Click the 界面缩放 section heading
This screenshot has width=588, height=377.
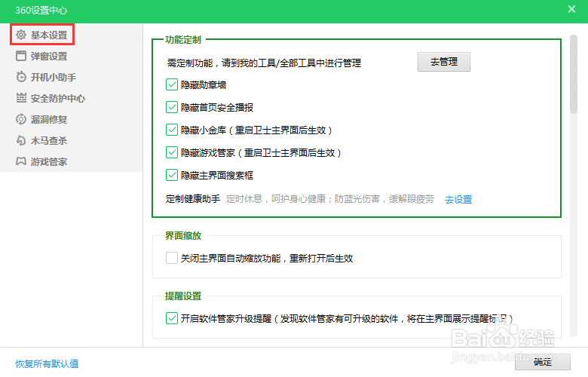pos(183,235)
